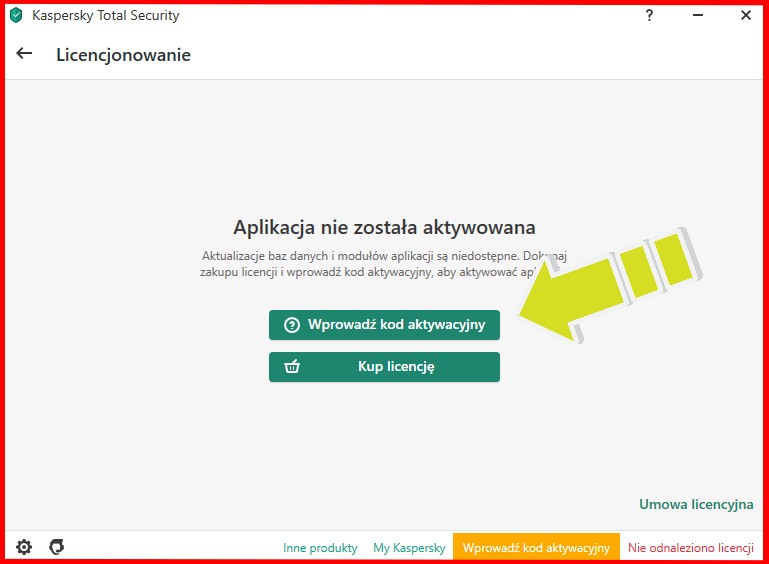Open the 'Umowa licencyjna' link
The image size is (769, 564).
696,504
